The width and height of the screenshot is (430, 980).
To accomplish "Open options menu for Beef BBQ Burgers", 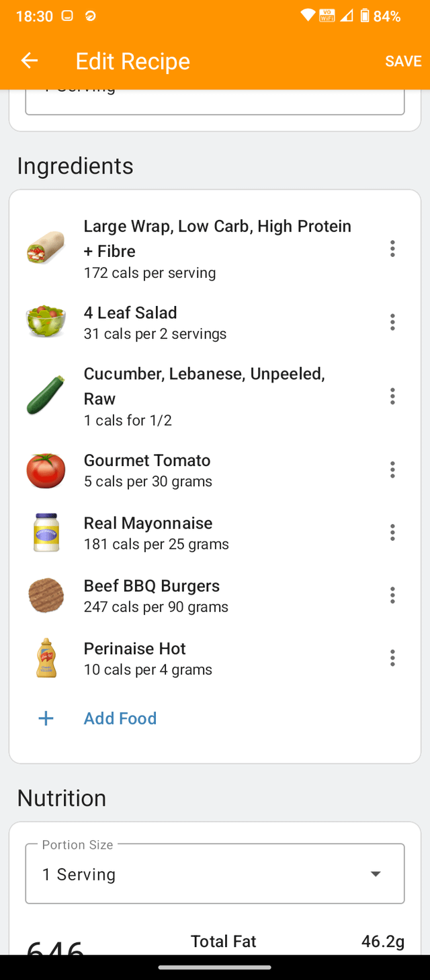I will tap(392, 595).
